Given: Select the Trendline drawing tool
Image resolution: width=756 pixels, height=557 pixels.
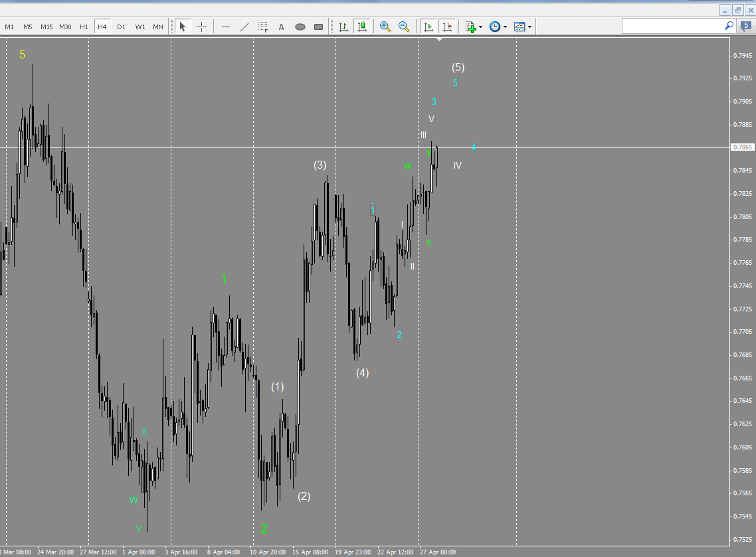Looking at the screenshot, I should point(244,27).
